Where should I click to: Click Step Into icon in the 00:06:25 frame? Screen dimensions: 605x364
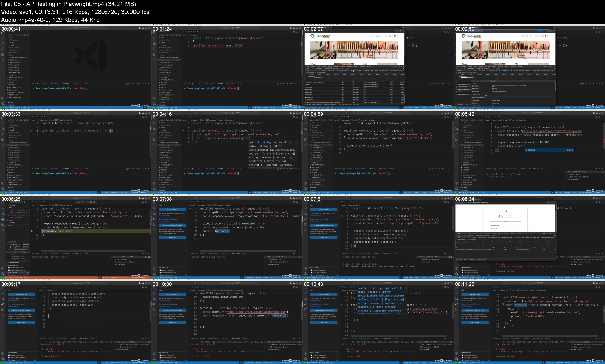[x=85, y=202]
